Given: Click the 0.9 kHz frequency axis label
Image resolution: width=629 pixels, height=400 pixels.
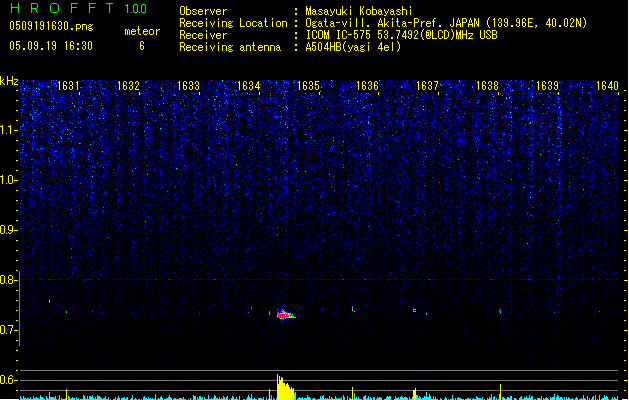Looking at the screenshot, I should (x=8, y=229).
